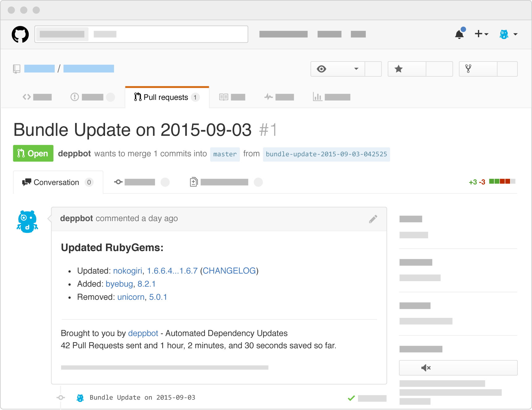Open the unicorn gem link
This screenshot has height=410, width=532.
click(131, 297)
